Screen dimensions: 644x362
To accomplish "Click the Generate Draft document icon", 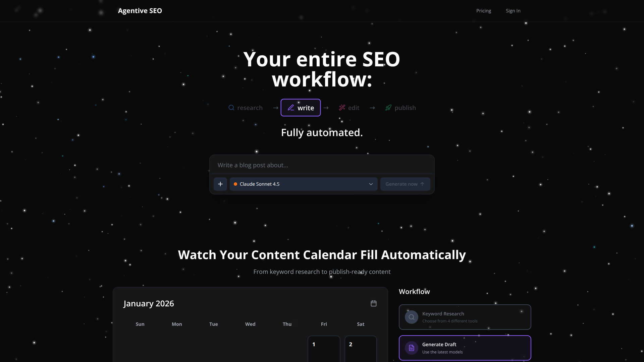I will [x=411, y=348].
